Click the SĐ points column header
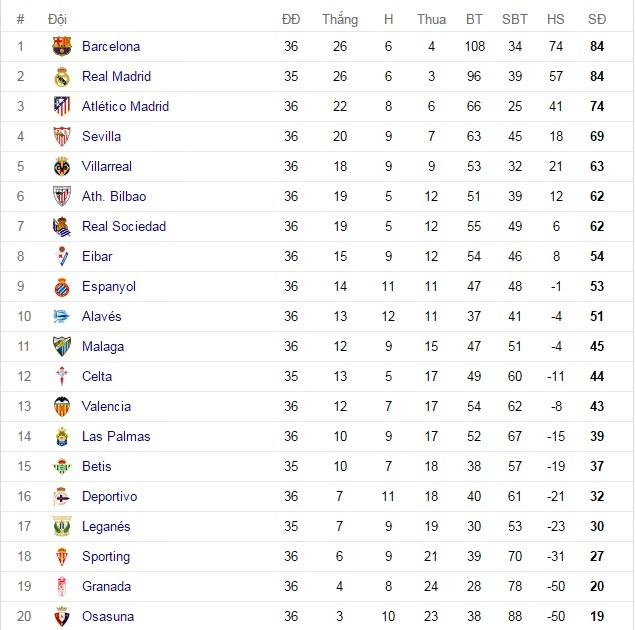635x630 pixels. click(597, 19)
